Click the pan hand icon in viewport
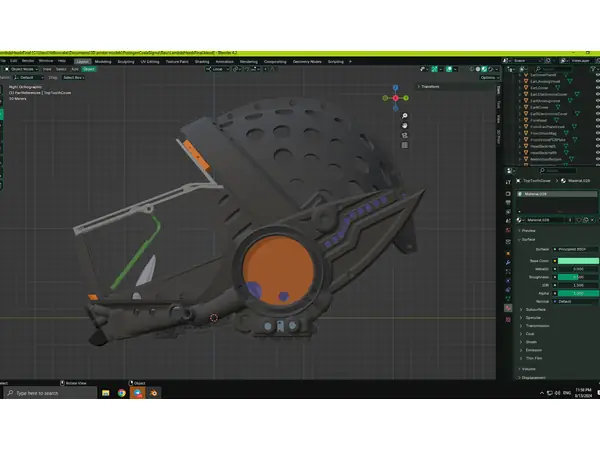Screen dimensions: 600x450 click(x=404, y=126)
